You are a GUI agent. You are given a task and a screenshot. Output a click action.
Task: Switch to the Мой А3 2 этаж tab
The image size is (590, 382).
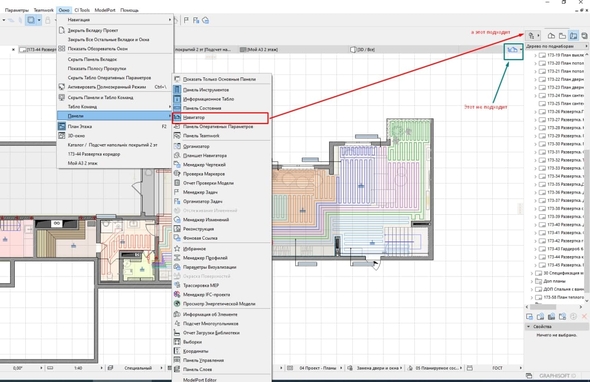pos(260,49)
